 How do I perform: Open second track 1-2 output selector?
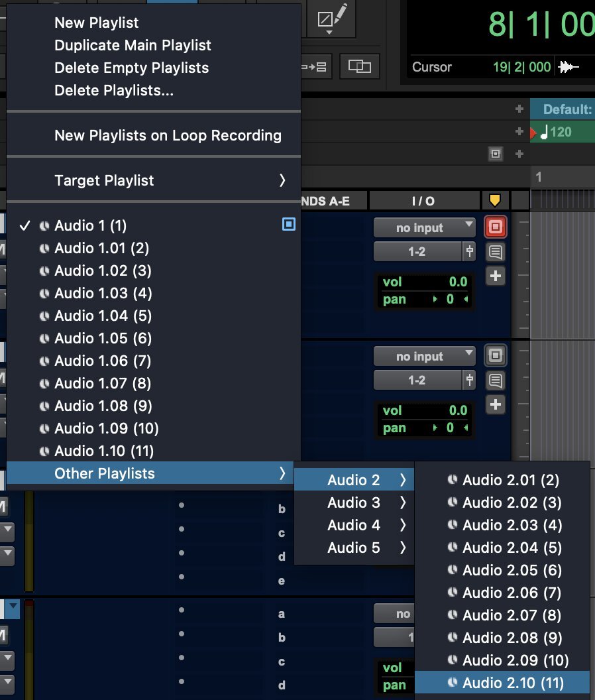click(418, 380)
